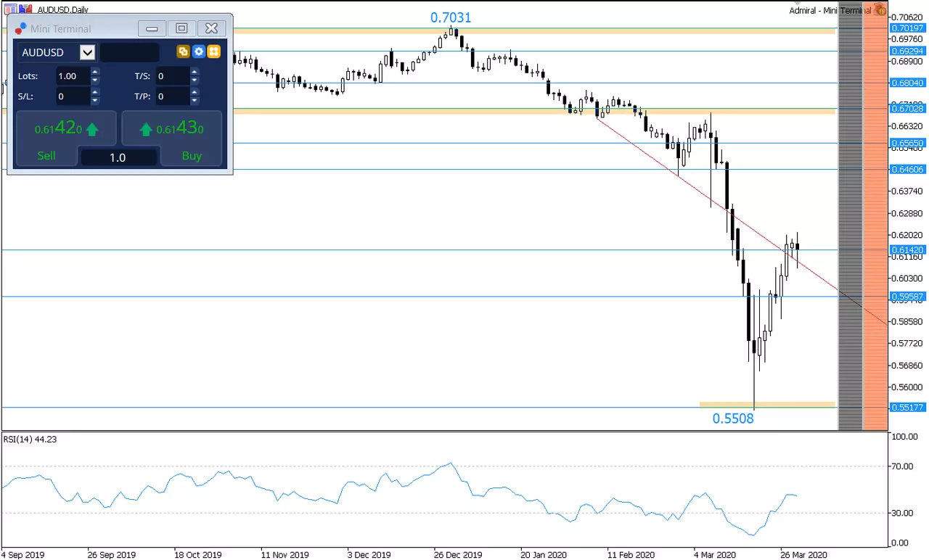Increase the T/P value with up arrow
This screenshot has width=929, height=560.
(195, 92)
